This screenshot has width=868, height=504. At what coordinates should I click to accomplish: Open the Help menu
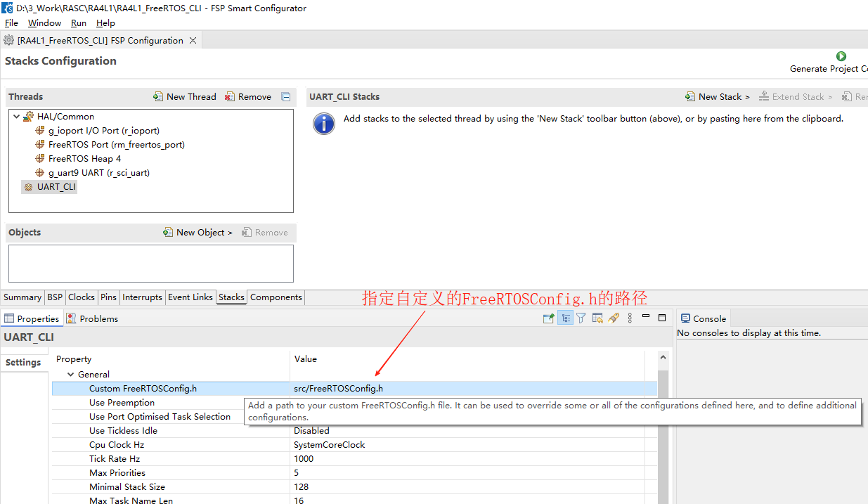[x=105, y=23]
